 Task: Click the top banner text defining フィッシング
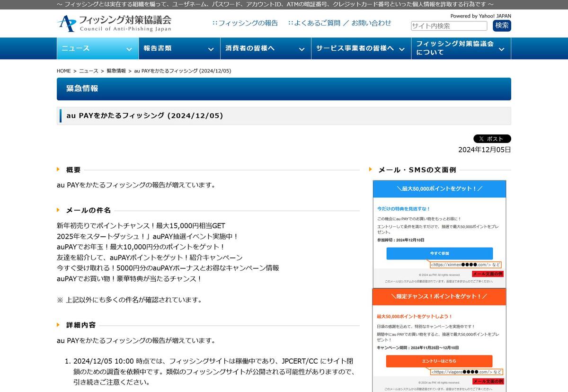point(275,4)
